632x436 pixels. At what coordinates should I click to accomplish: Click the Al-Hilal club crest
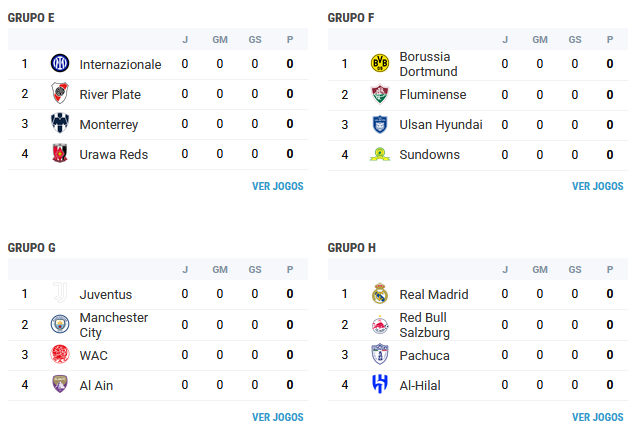coord(379,385)
